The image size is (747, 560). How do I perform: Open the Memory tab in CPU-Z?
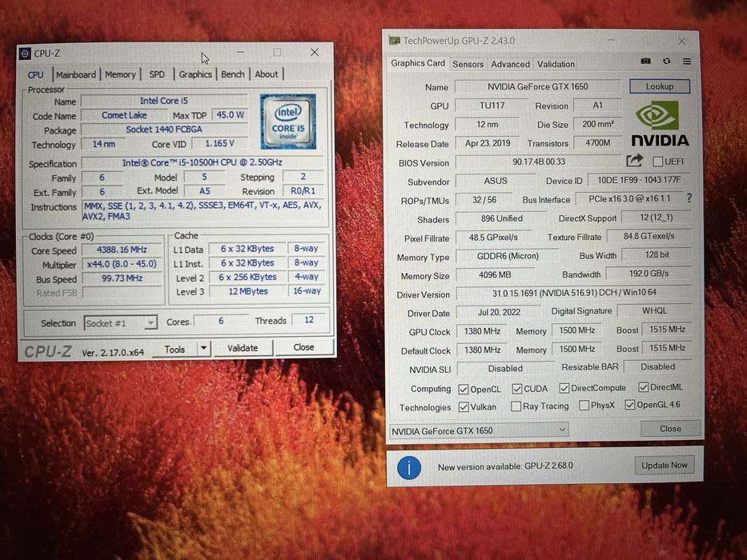click(120, 74)
